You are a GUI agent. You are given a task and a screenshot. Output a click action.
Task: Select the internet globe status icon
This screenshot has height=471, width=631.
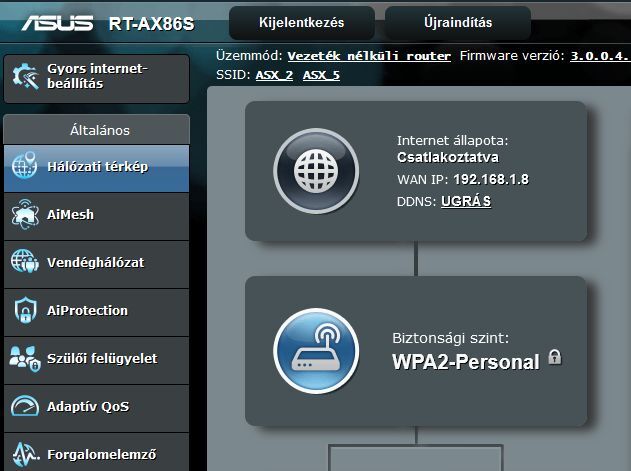click(x=316, y=171)
